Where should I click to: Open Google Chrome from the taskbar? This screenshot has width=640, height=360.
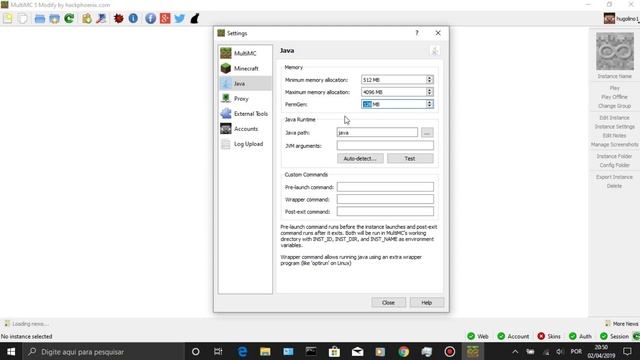404,351
